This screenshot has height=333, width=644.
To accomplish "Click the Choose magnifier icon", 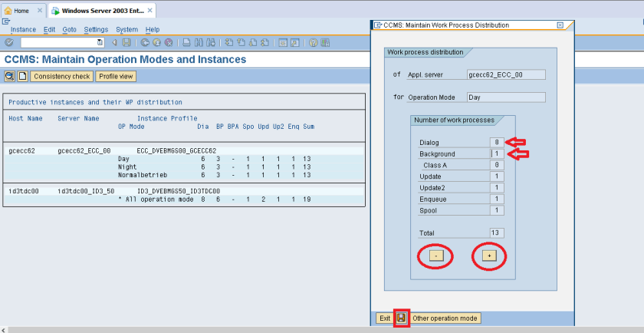I will [x=10, y=76].
